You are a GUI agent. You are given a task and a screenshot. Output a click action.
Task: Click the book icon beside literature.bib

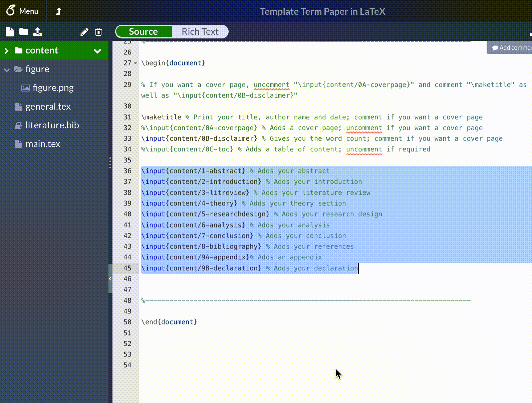pos(19,125)
